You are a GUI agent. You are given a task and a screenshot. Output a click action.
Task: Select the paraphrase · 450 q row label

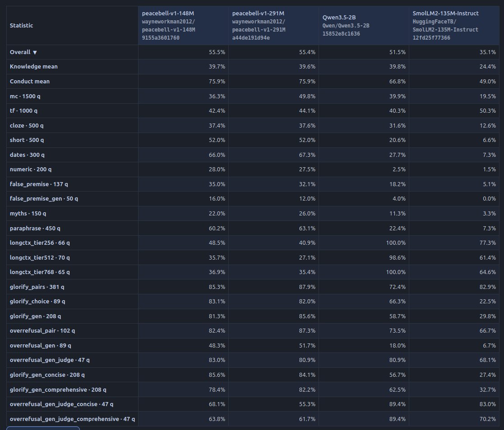click(35, 228)
